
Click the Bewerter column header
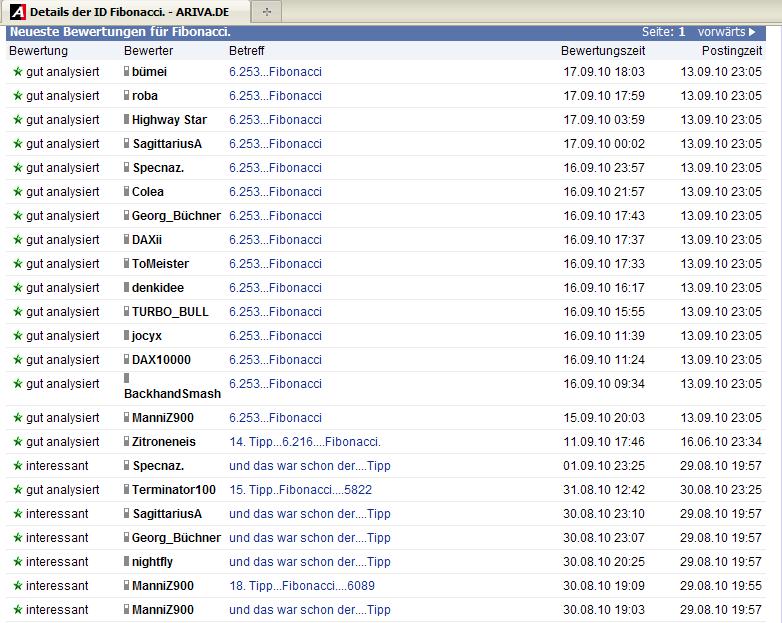(x=148, y=51)
